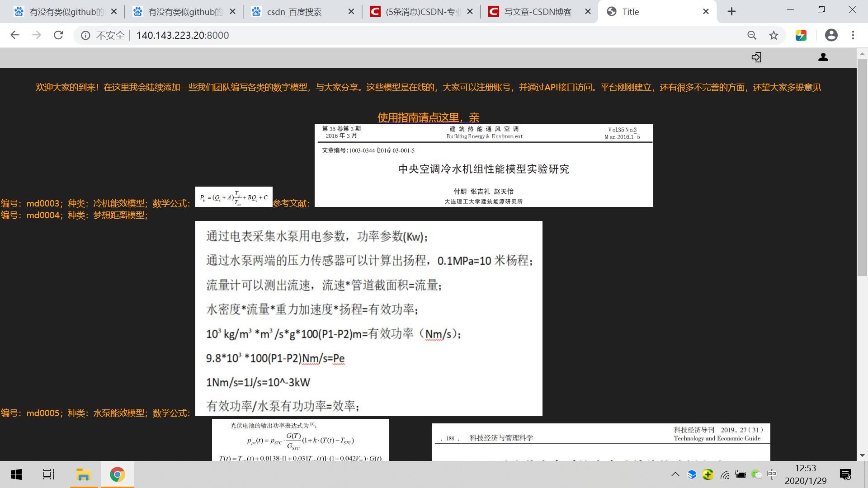This screenshot has width=868, height=488.
Task: Click the browser reload icon
Action: coord(58,35)
